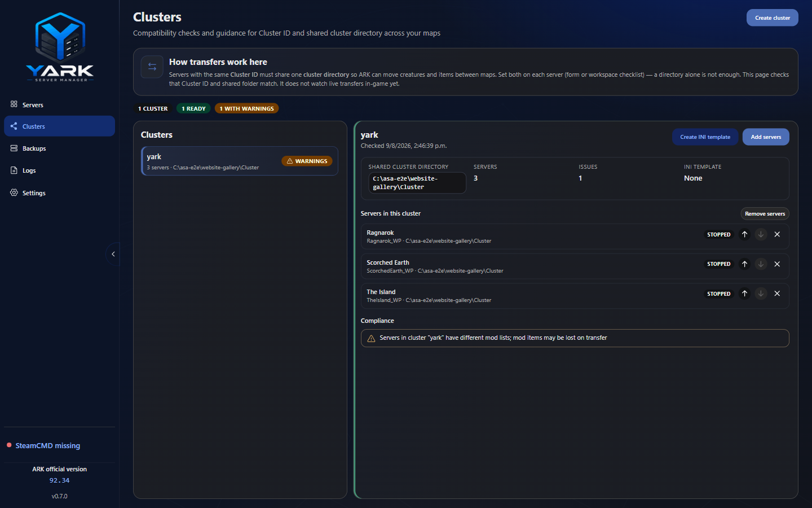Click the Scorched Earth server name
This screenshot has height=508, width=812.
click(x=388, y=262)
